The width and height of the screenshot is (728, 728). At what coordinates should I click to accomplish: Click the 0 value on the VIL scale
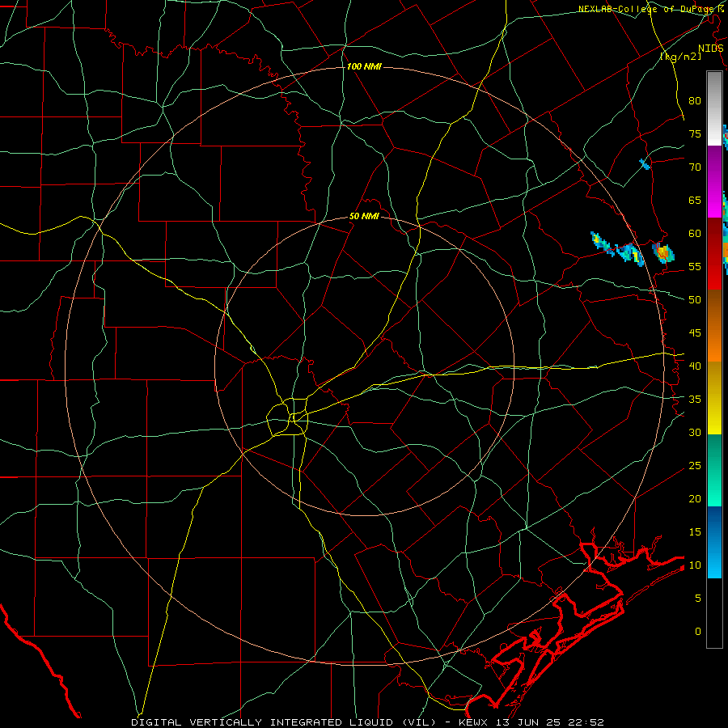click(x=698, y=632)
